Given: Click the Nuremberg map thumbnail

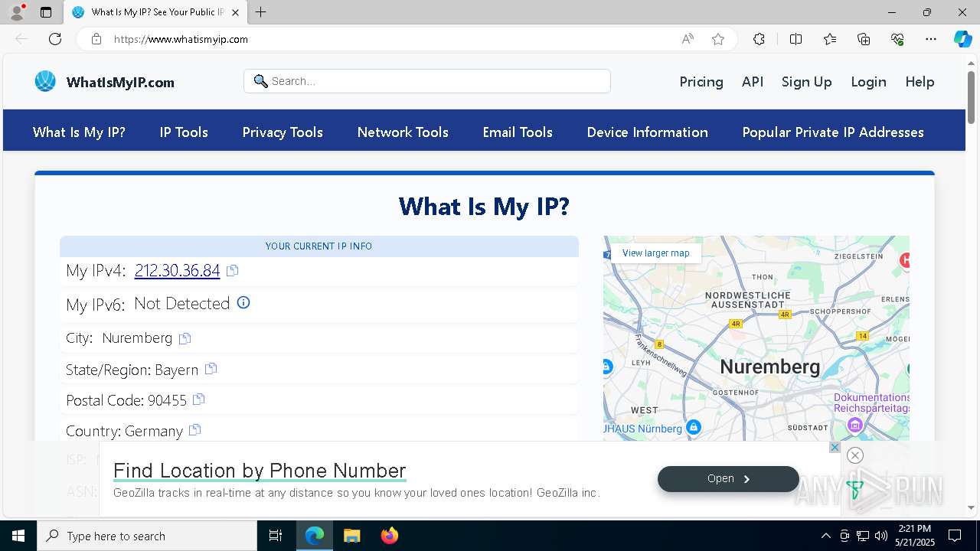Looking at the screenshot, I should 756,338.
